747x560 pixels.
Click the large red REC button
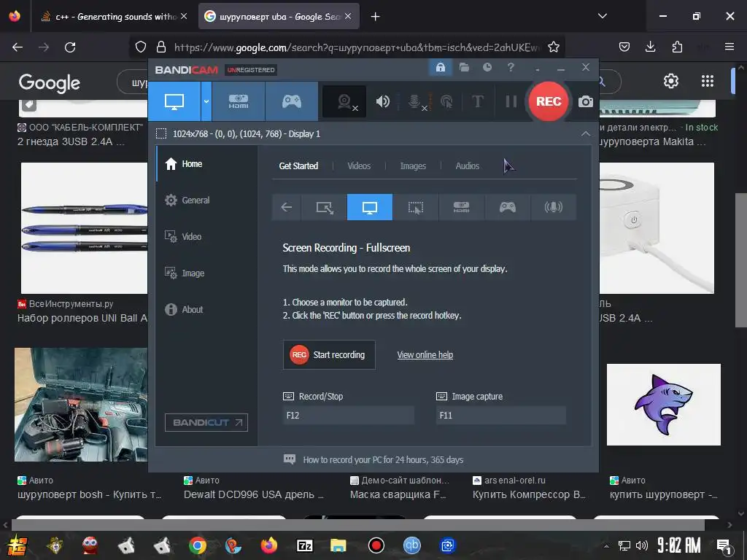coord(549,101)
